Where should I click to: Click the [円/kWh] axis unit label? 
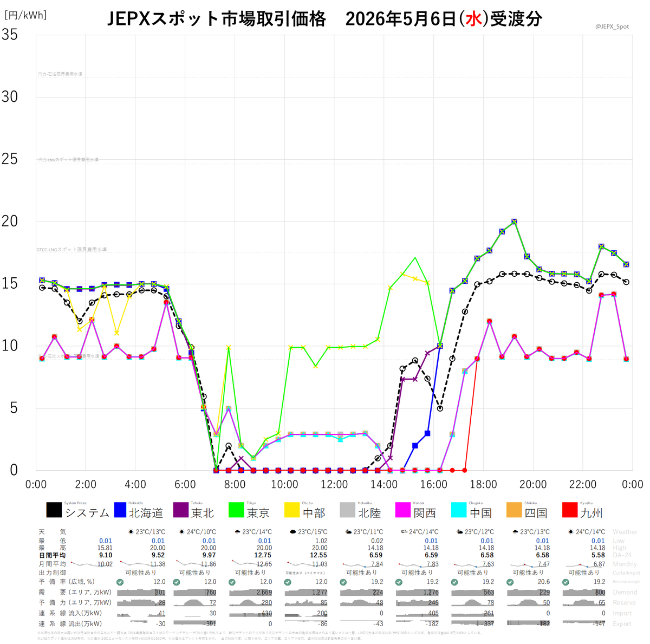coord(25,15)
